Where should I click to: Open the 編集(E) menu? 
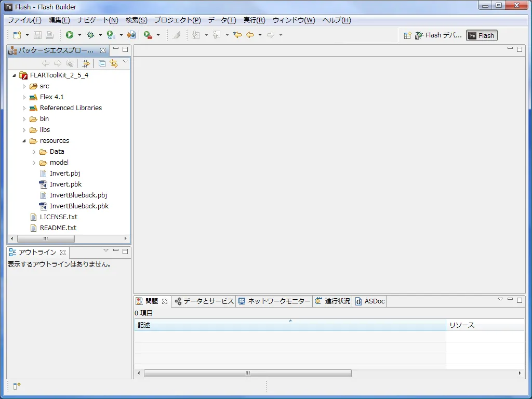tap(59, 20)
